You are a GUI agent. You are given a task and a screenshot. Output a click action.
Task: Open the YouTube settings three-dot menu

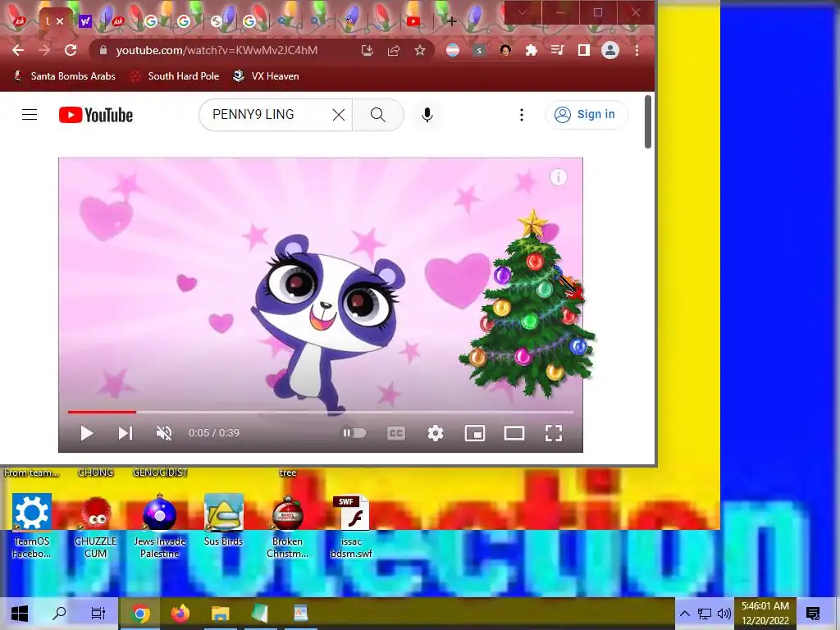tap(521, 115)
